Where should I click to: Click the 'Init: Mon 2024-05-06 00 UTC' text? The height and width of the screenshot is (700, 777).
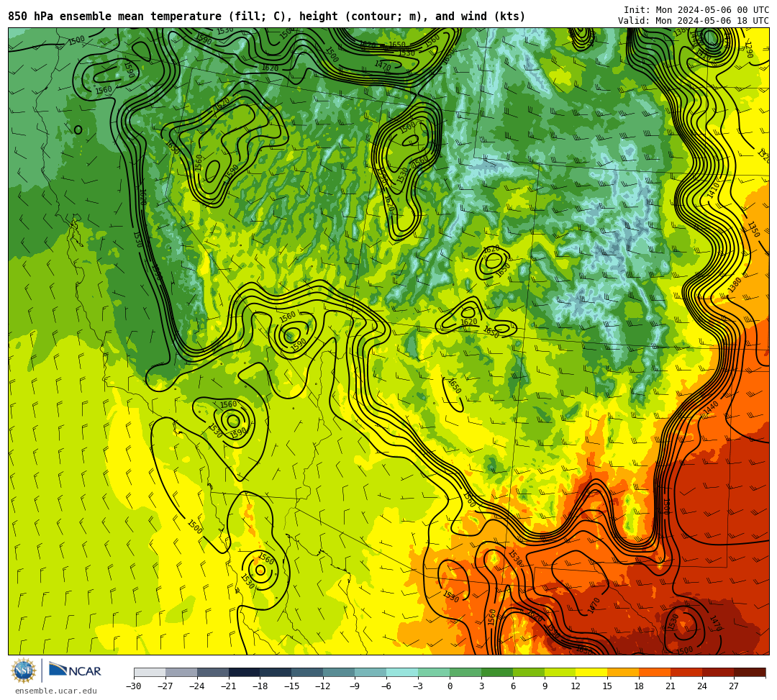tap(696, 10)
